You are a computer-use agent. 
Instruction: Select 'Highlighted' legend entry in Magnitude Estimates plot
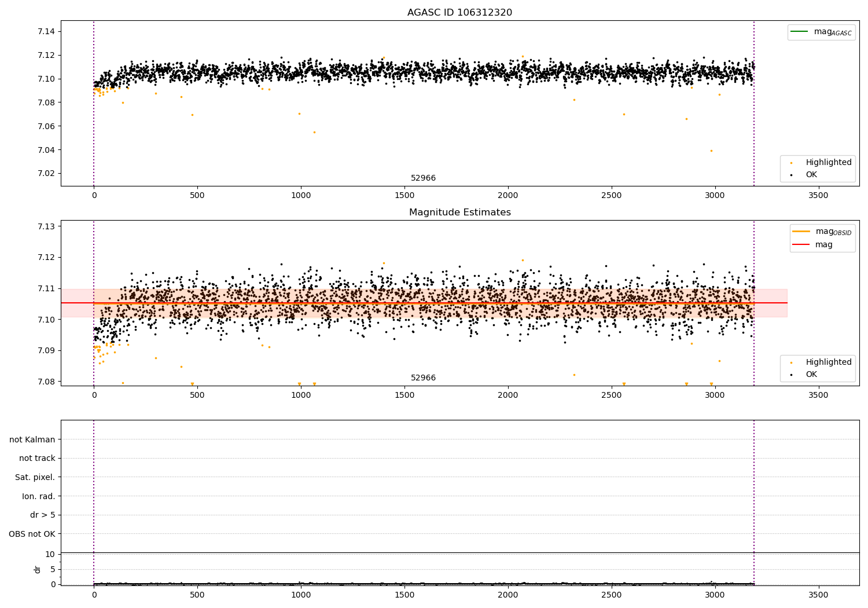829,362
